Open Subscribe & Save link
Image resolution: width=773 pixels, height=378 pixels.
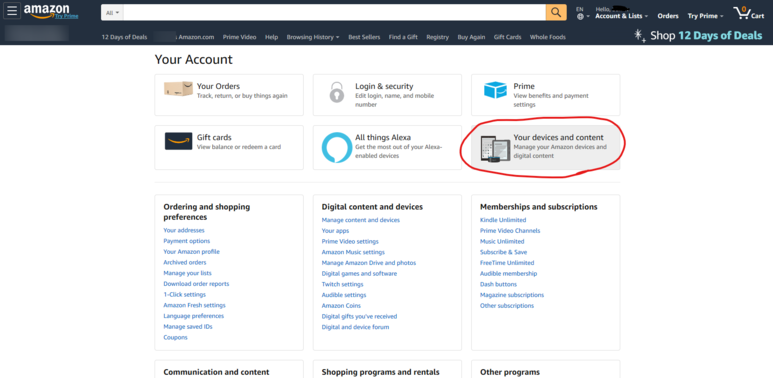[x=503, y=252]
